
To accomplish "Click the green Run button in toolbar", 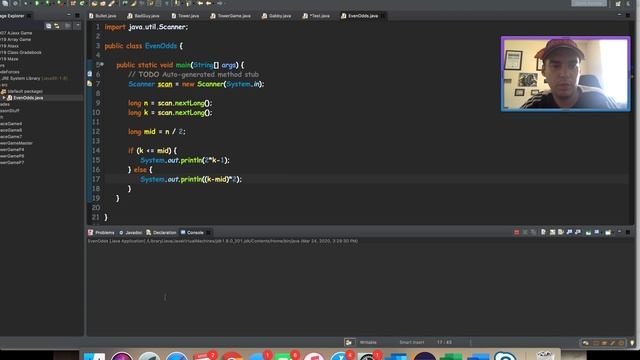I will (37, 3).
